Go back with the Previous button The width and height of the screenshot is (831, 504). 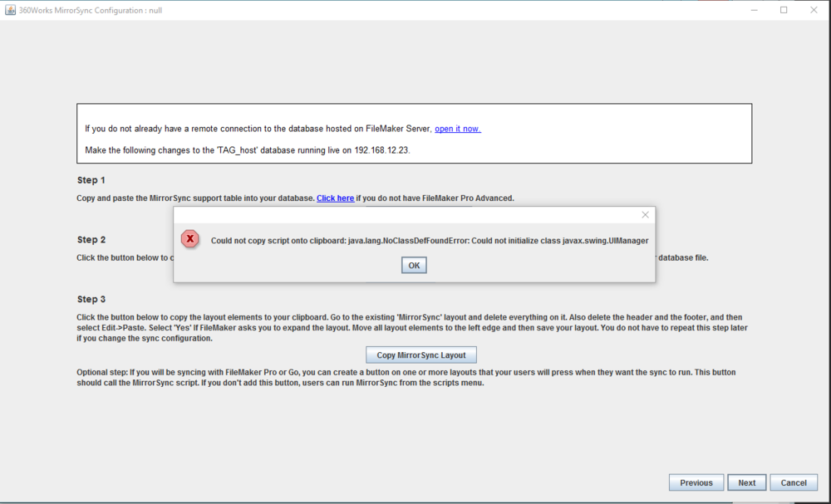click(696, 482)
